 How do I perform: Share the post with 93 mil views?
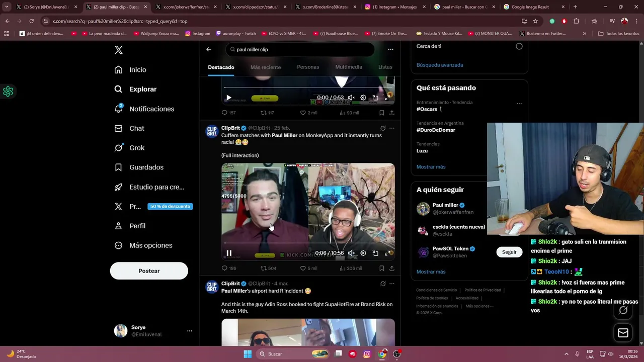[x=392, y=113]
